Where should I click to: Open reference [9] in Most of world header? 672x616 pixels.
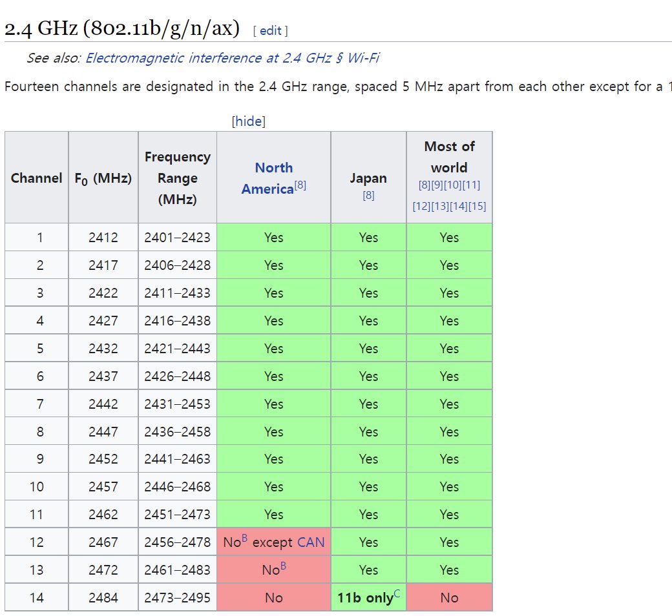point(437,185)
